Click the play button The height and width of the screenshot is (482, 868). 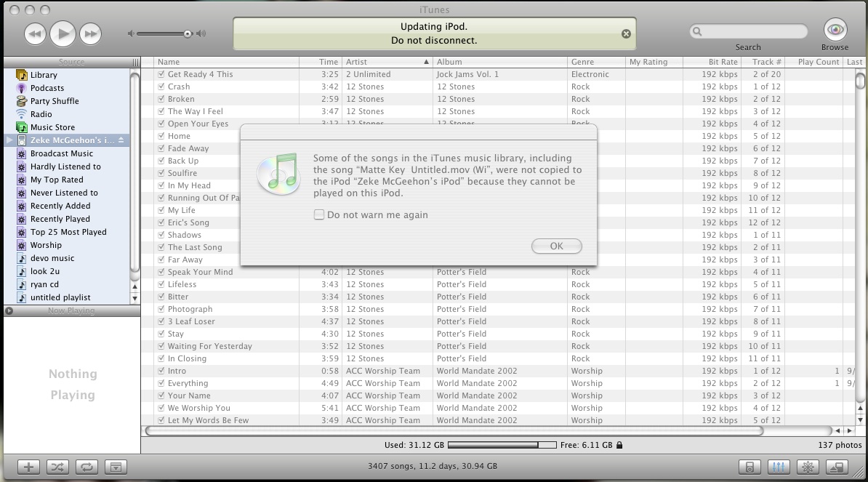(x=63, y=33)
